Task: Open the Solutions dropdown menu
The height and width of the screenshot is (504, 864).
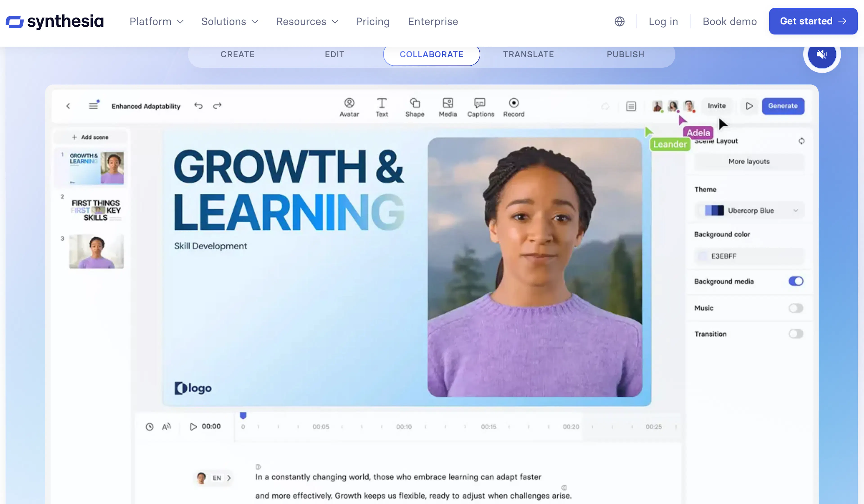Action: [x=230, y=21]
